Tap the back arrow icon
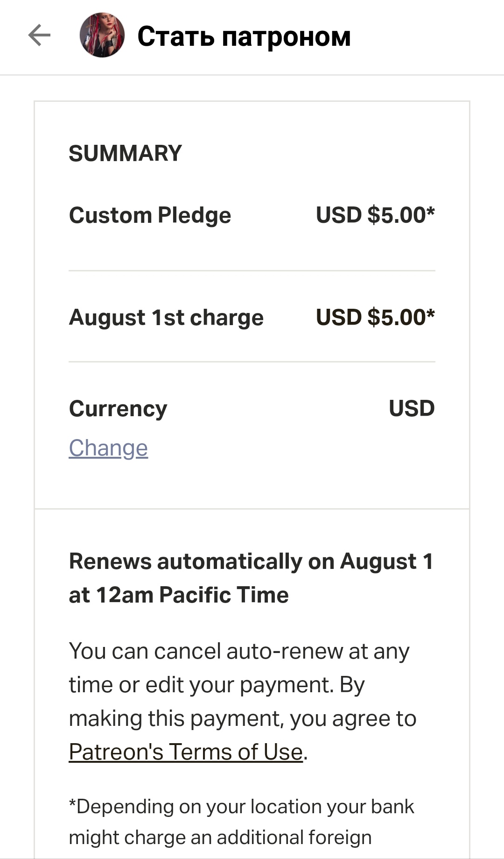Screen dimensions: 504x859 coord(39,35)
